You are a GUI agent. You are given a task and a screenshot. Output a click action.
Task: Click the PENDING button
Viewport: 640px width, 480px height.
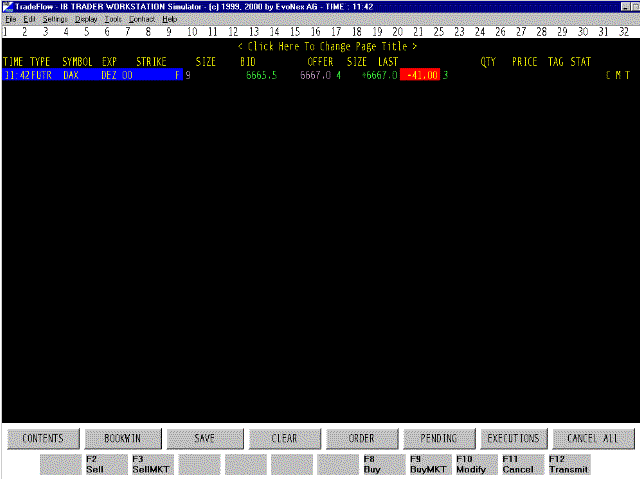click(x=439, y=439)
